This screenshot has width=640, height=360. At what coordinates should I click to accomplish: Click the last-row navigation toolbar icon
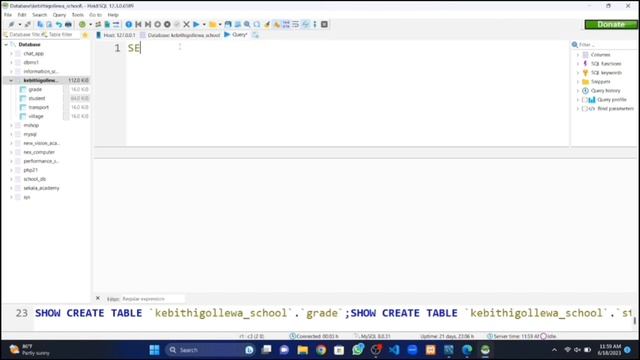(148, 24)
